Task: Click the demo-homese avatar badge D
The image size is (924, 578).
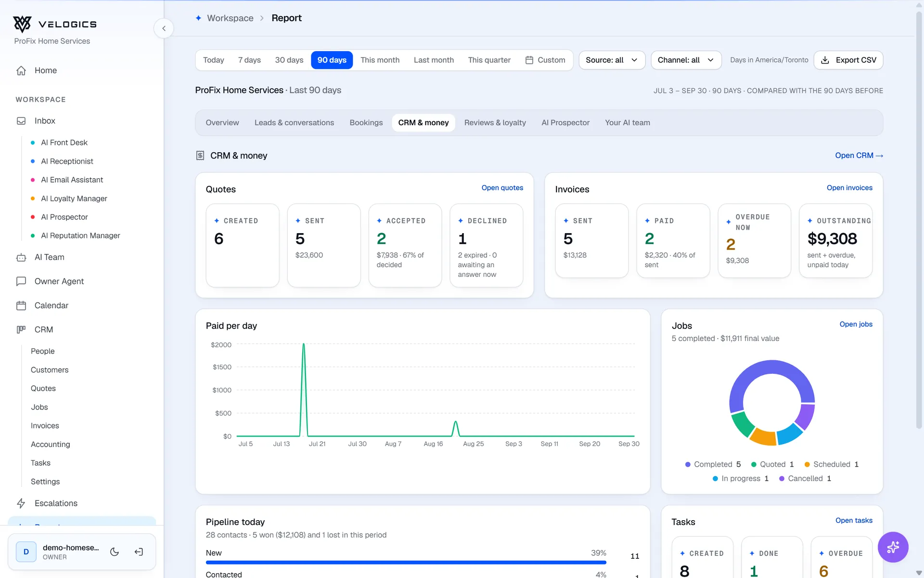Action: [26, 552]
